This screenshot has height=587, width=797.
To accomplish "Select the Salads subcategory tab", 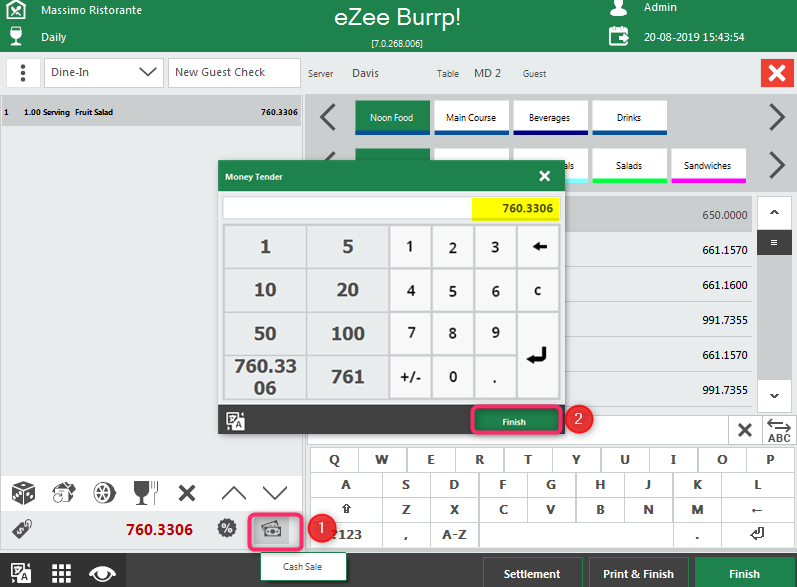I will tap(629, 166).
